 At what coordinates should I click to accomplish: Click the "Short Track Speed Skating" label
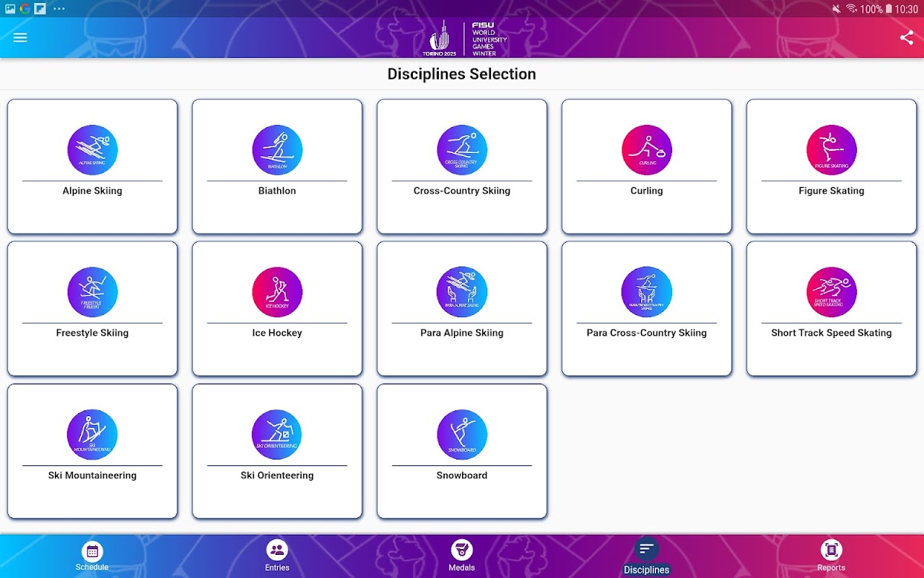[832, 333]
